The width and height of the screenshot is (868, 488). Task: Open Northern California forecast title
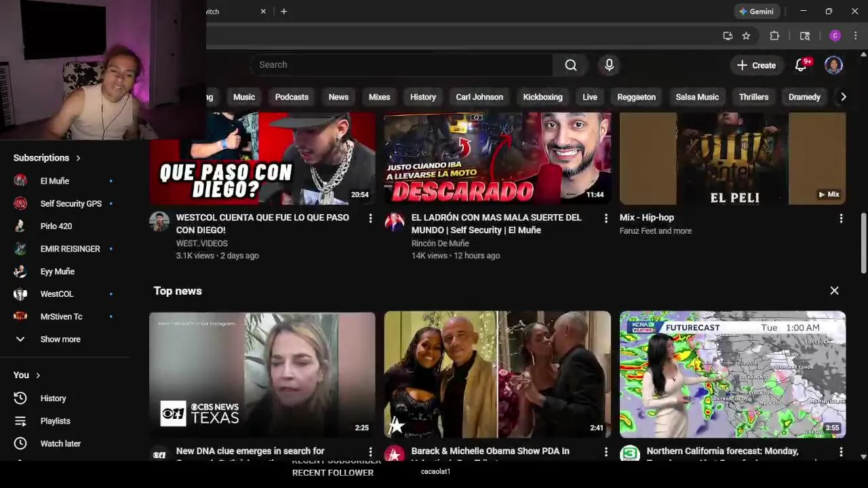pyautogui.click(x=723, y=451)
